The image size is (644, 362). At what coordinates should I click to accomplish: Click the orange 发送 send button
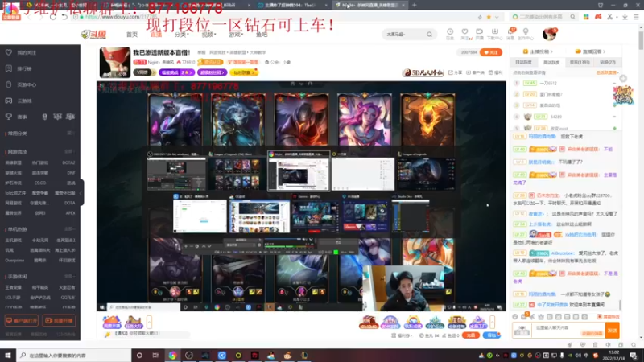tap(612, 330)
